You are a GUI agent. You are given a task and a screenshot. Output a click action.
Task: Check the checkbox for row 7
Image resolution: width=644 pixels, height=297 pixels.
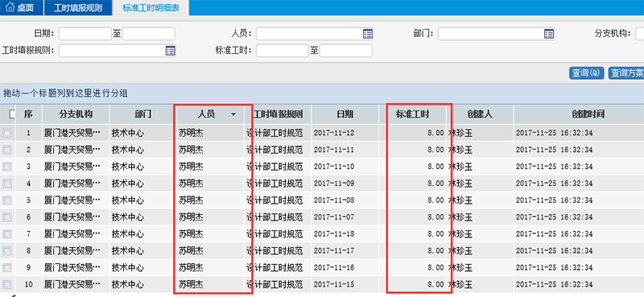7,233
